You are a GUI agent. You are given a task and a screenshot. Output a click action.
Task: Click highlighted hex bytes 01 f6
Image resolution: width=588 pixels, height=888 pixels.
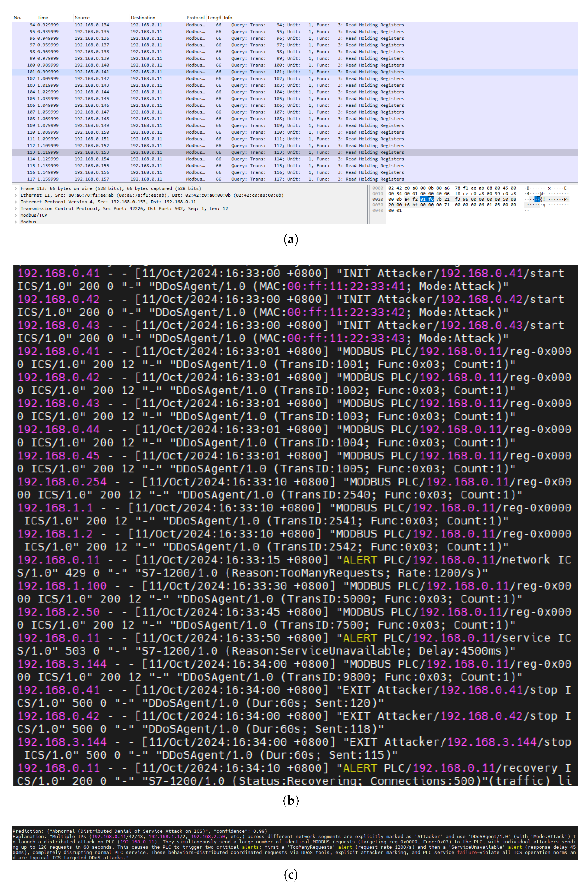click(x=427, y=199)
